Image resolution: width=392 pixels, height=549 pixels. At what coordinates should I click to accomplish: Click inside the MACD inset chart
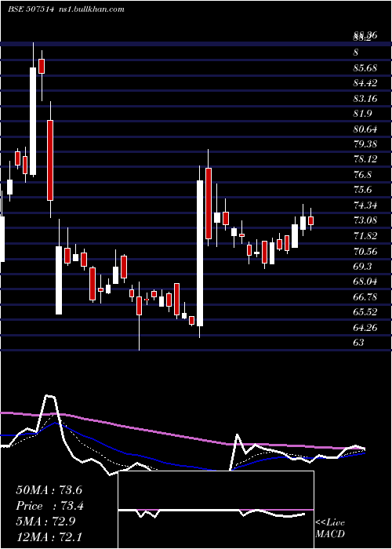[216, 510]
